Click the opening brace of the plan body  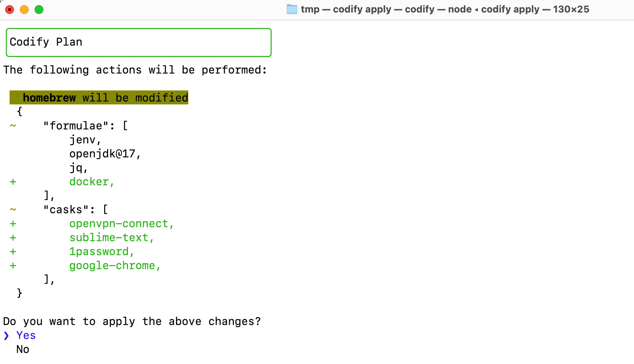click(19, 111)
